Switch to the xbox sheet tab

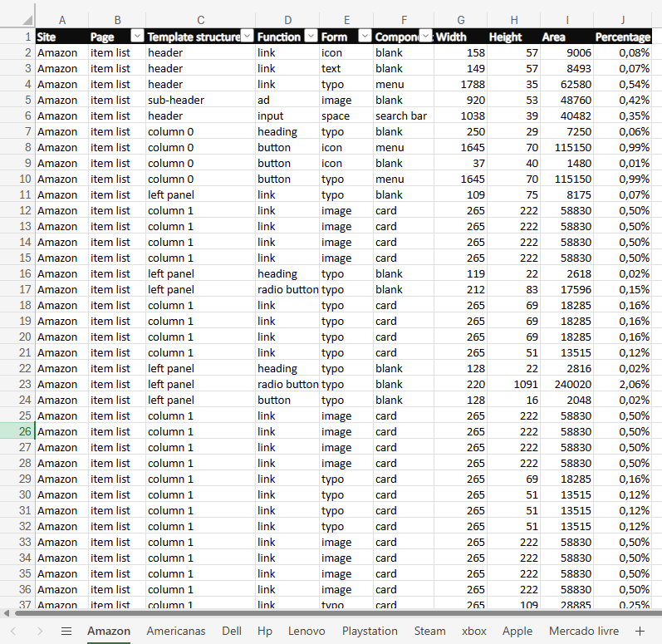click(x=473, y=631)
